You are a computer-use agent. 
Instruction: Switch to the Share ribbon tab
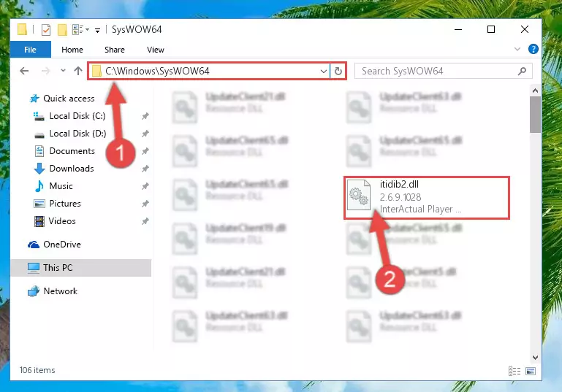(115, 50)
